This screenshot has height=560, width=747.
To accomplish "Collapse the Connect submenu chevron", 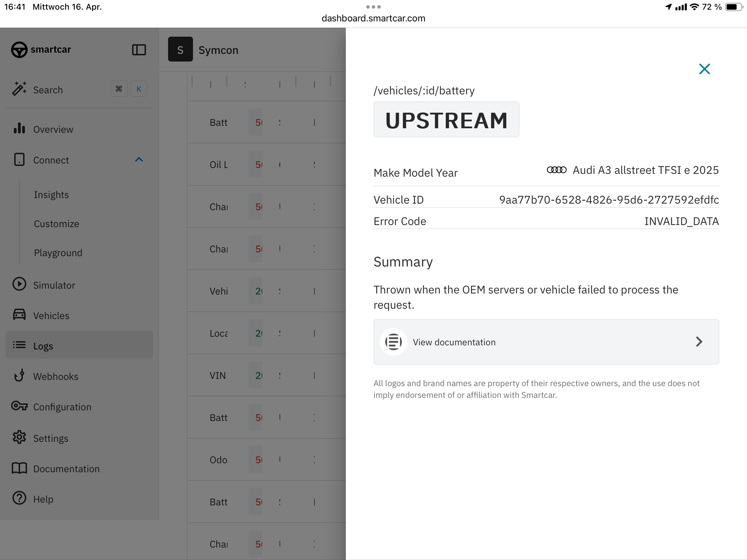I will 139,159.
